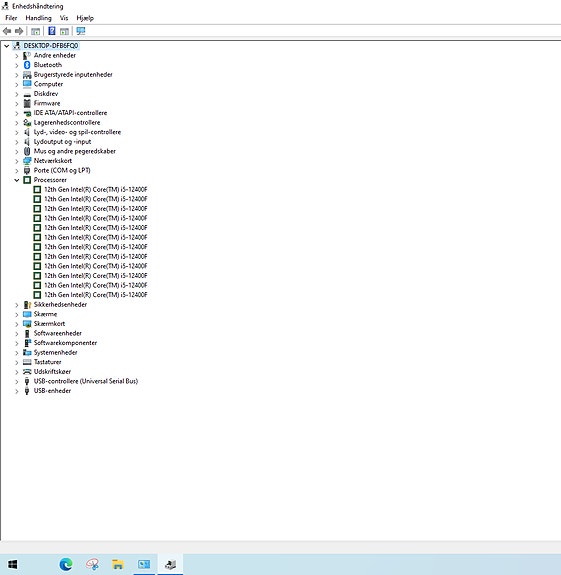The height and width of the screenshot is (575, 561).
Task: Select the Bluetooth category icon
Action: pos(27,65)
